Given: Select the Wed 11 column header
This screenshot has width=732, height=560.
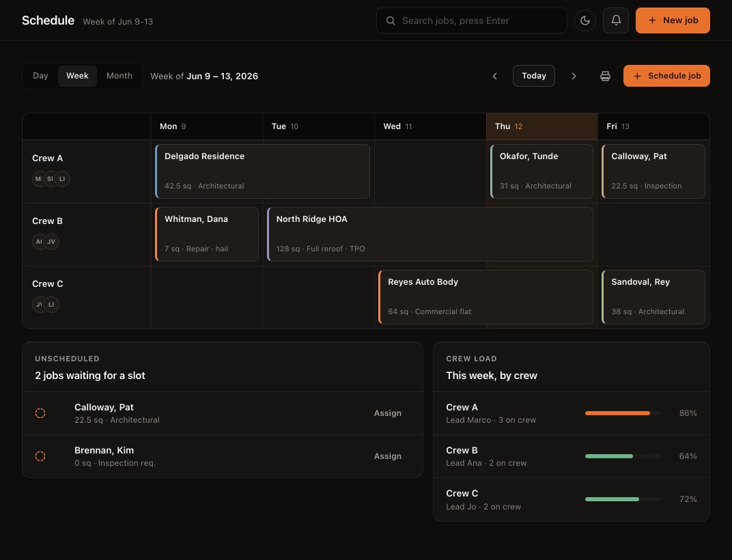Looking at the screenshot, I should [x=430, y=126].
